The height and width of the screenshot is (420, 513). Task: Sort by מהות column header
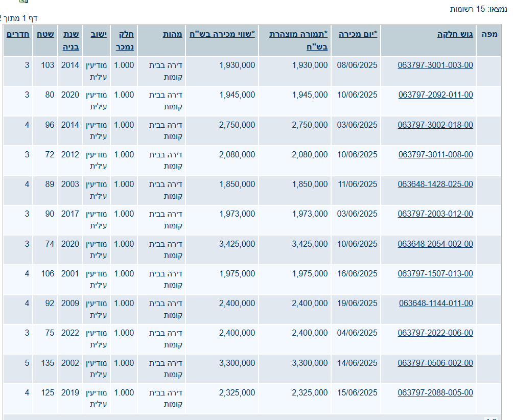click(172, 34)
